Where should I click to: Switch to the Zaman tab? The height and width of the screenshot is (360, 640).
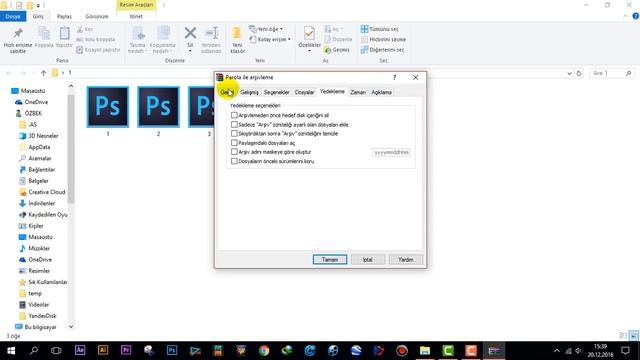point(358,92)
